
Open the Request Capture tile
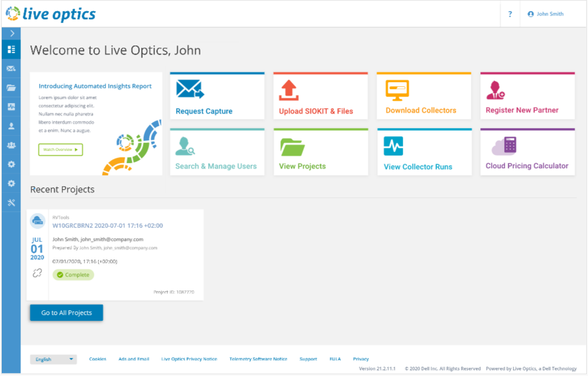(x=217, y=96)
